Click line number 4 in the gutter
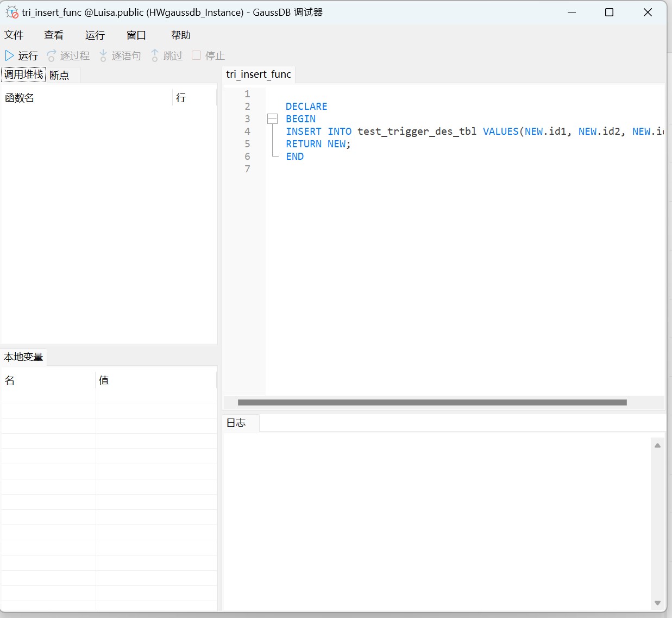Image resolution: width=672 pixels, height=618 pixels. click(x=247, y=132)
